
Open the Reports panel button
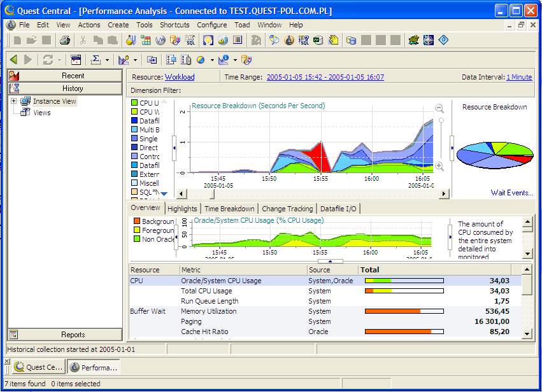66,335
